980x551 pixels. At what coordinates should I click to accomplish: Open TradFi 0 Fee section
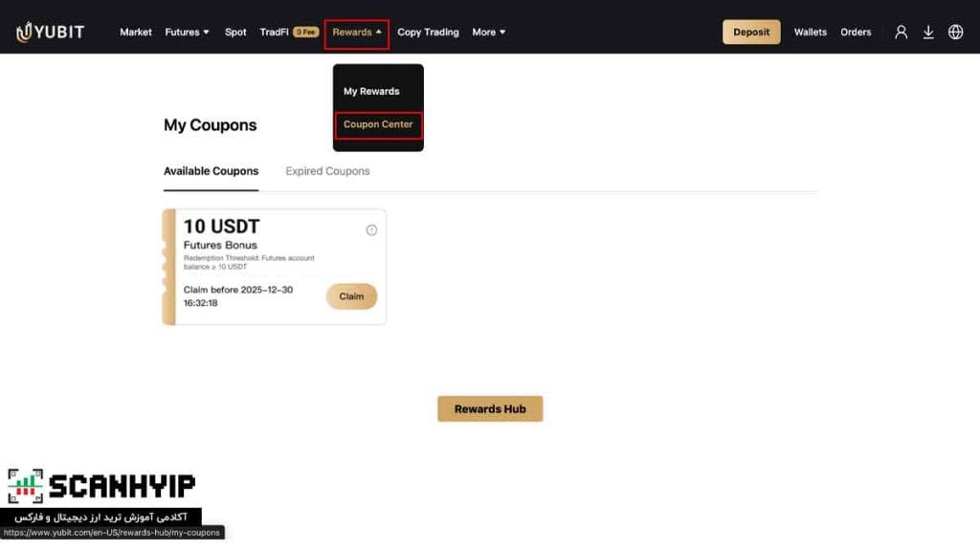point(289,32)
